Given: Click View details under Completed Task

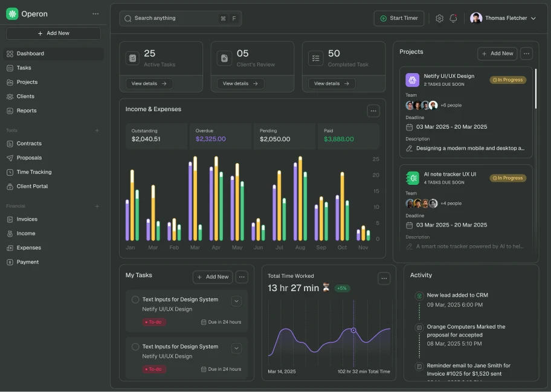Looking at the screenshot, I should tap(330, 83).
